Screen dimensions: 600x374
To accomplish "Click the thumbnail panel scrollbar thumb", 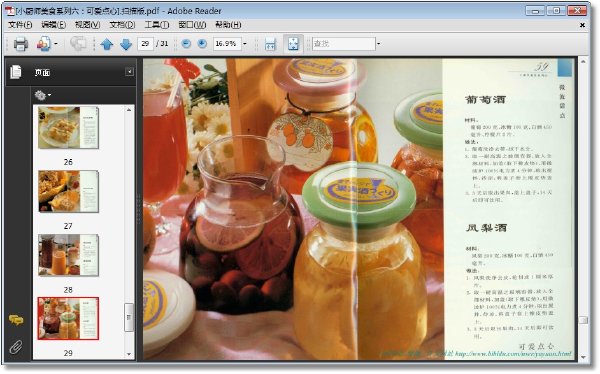I will click(129, 317).
